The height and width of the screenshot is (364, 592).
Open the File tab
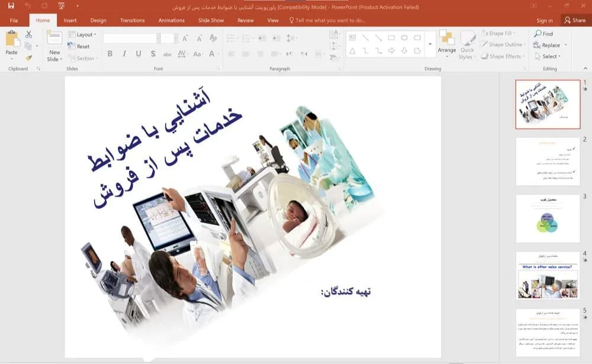[14, 20]
